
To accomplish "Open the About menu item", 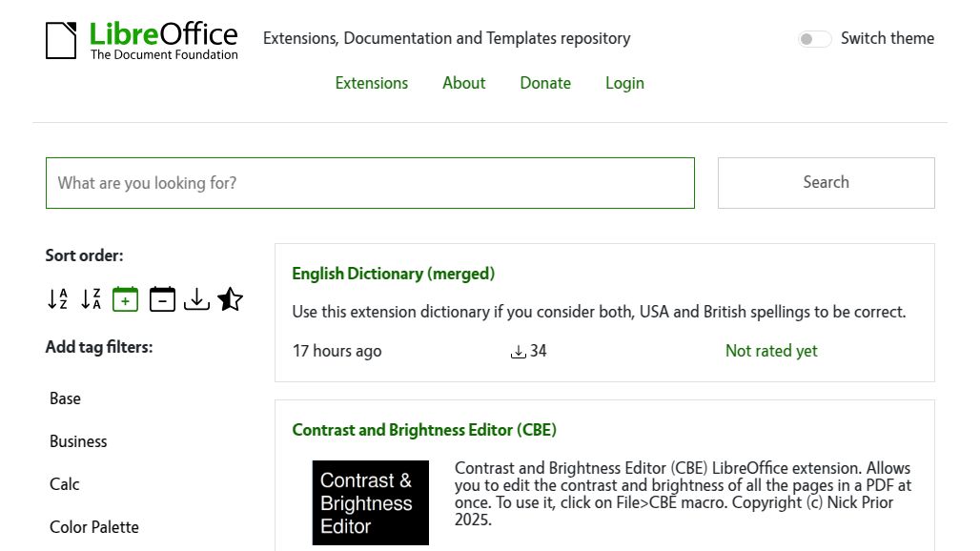I will (x=463, y=83).
